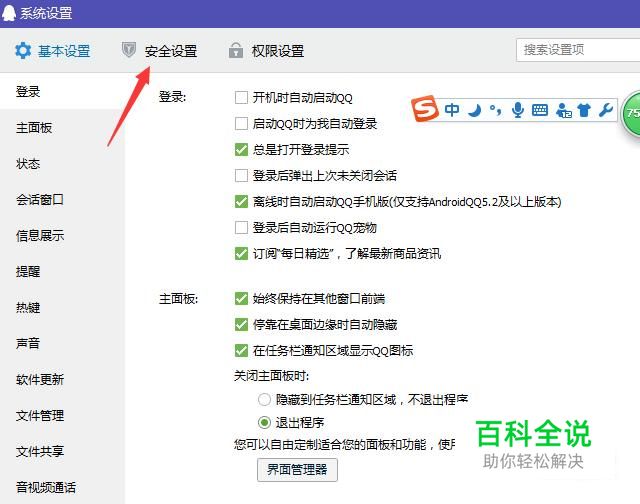Switch to 安全设置 tab
This screenshot has width=640, height=504.
[x=160, y=51]
